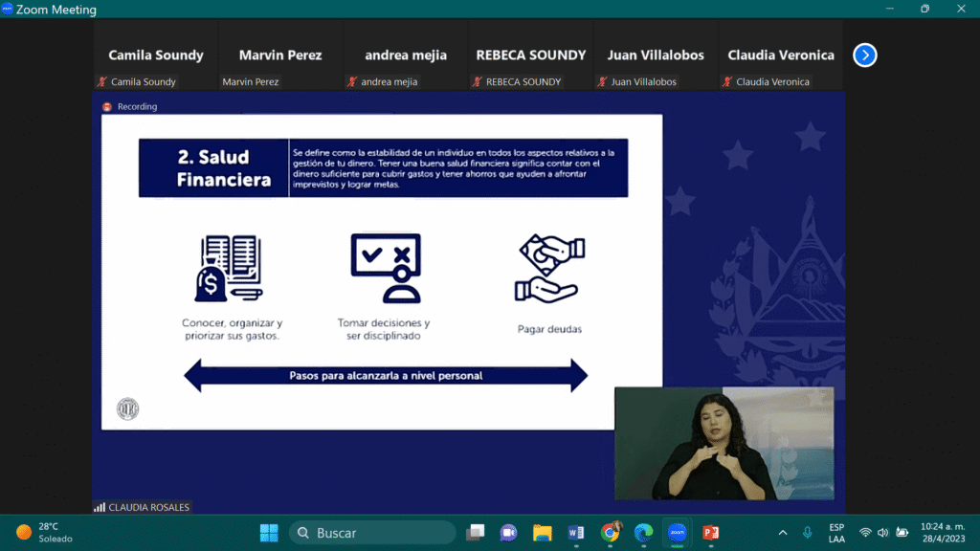The height and width of the screenshot is (551, 980).
Task: Click the red Recording indicator icon
Action: click(107, 107)
